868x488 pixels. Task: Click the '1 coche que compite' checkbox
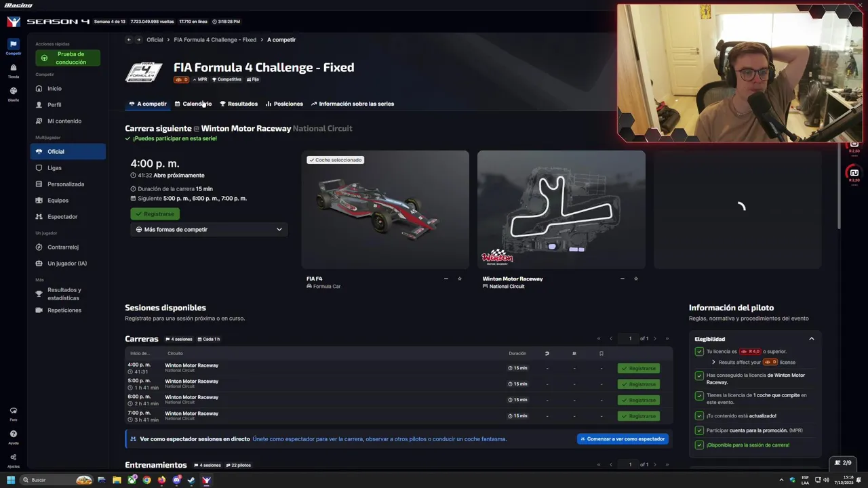[x=699, y=395]
